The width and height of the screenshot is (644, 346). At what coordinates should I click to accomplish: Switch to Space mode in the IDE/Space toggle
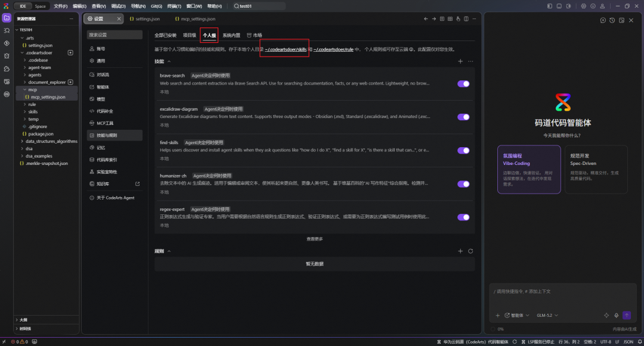pyautogui.click(x=41, y=6)
